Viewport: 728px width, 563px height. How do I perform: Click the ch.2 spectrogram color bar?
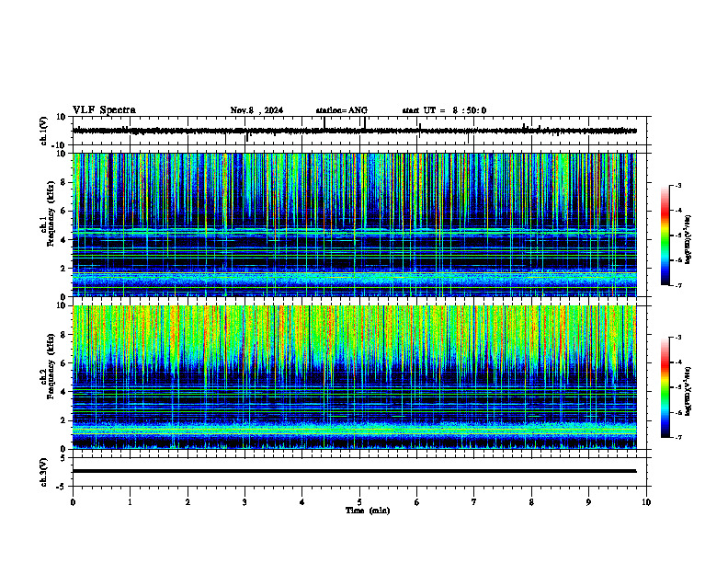point(665,387)
